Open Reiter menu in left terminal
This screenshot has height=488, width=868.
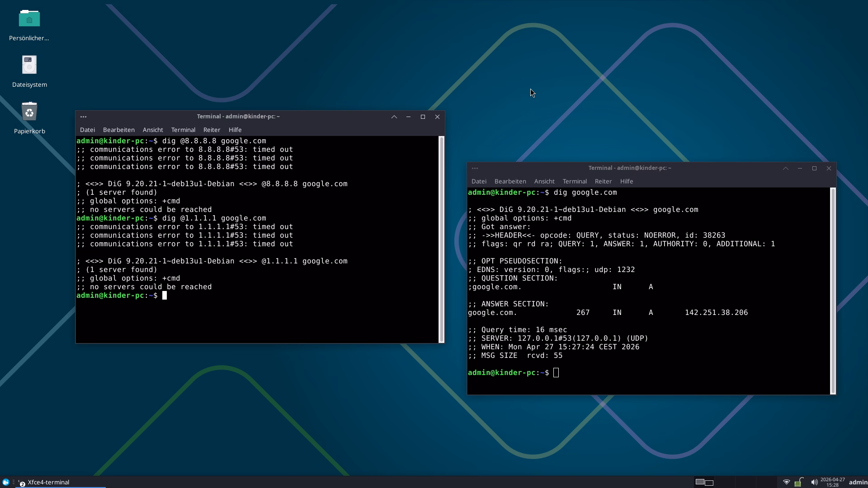coord(212,130)
